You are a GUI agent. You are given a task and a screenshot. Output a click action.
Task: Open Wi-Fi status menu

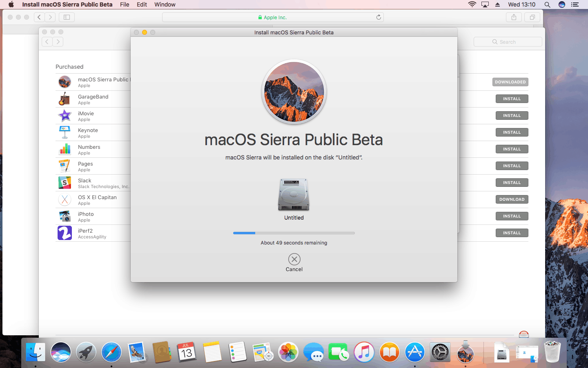pyautogui.click(x=472, y=4)
